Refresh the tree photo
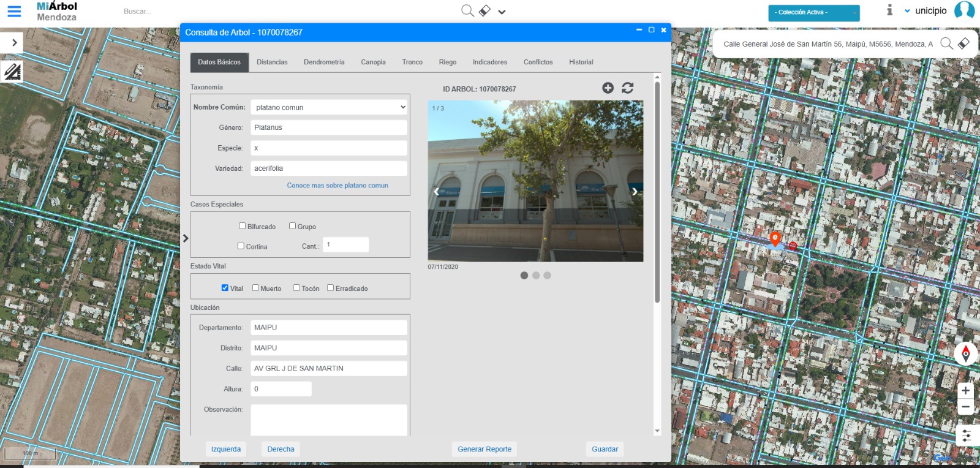980x468 pixels. 628,88
